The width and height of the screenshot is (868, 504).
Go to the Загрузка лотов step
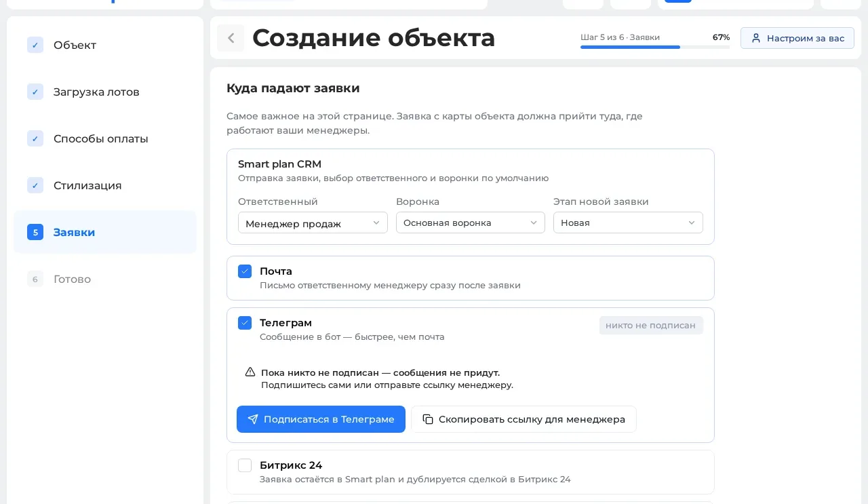105,92
